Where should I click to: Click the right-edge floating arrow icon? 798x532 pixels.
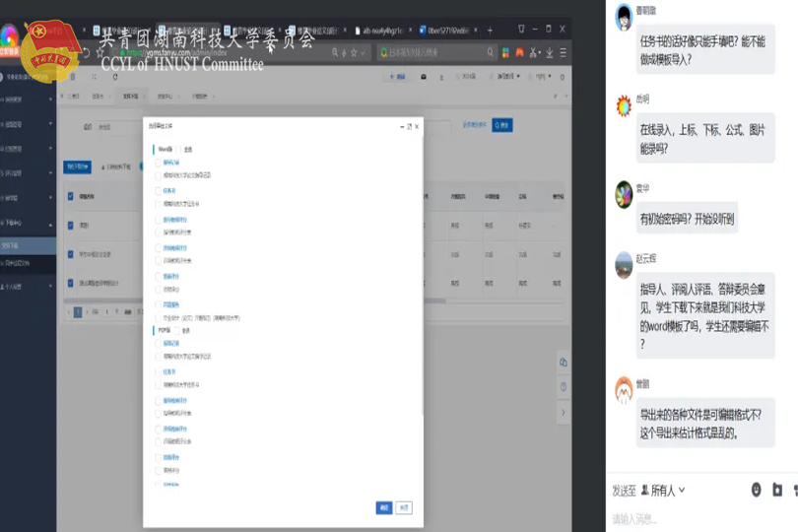click(x=564, y=414)
